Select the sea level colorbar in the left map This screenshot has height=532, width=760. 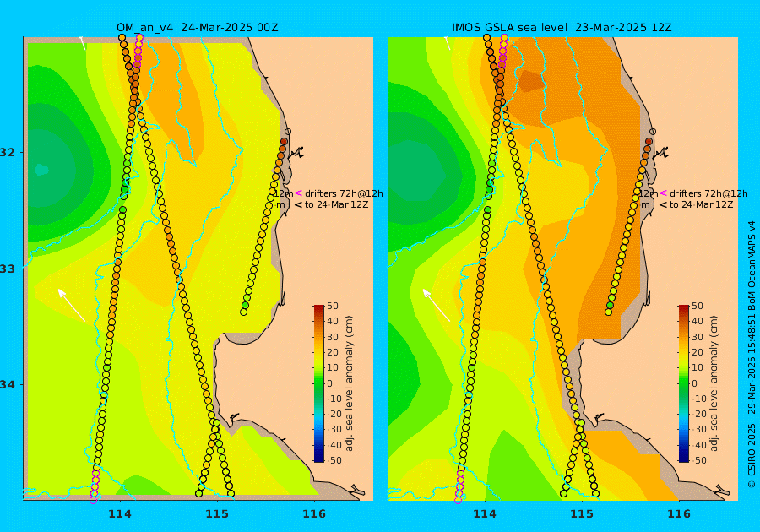[319, 383]
